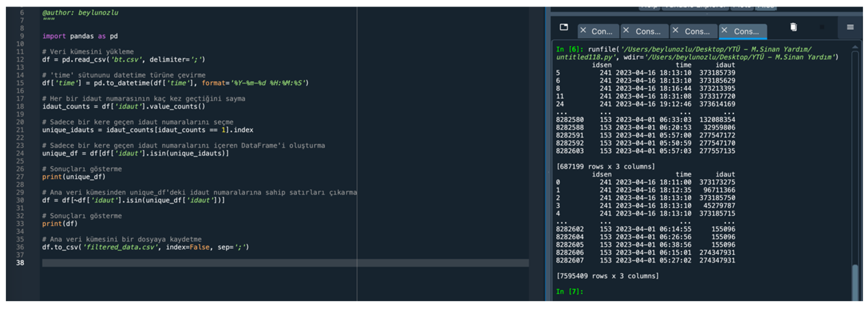Click 'filtered_data.csv' string on line 36
This screenshot has height=309, width=868.
120,247
